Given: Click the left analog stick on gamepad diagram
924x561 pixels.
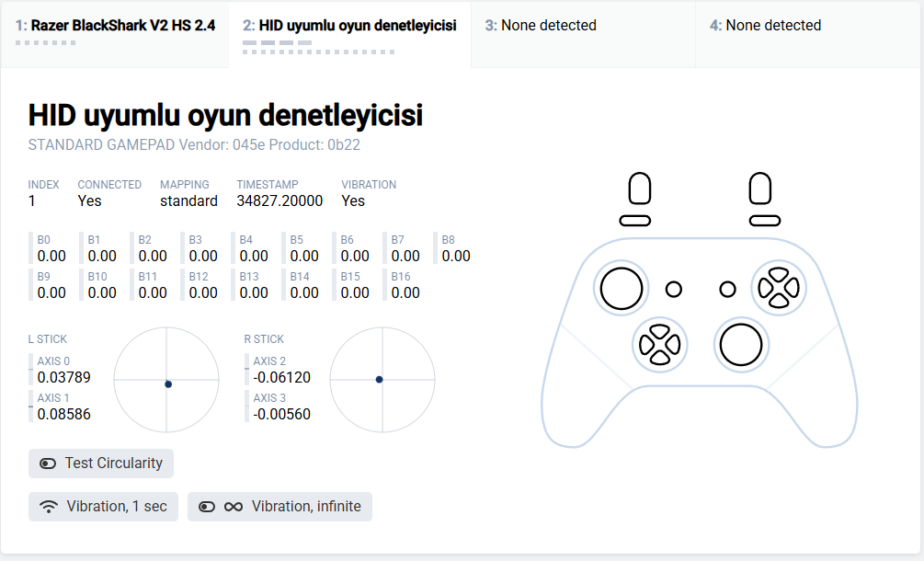Looking at the screenshot, I should coord(622,288).
